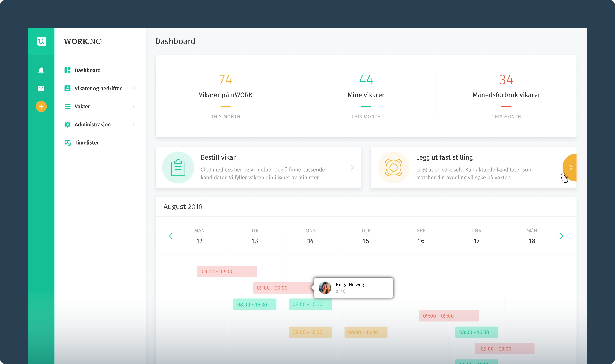Screen dimensions: 615x364
Task: Select Dashboard in the navigation menu
Action: tap(87, 70)
